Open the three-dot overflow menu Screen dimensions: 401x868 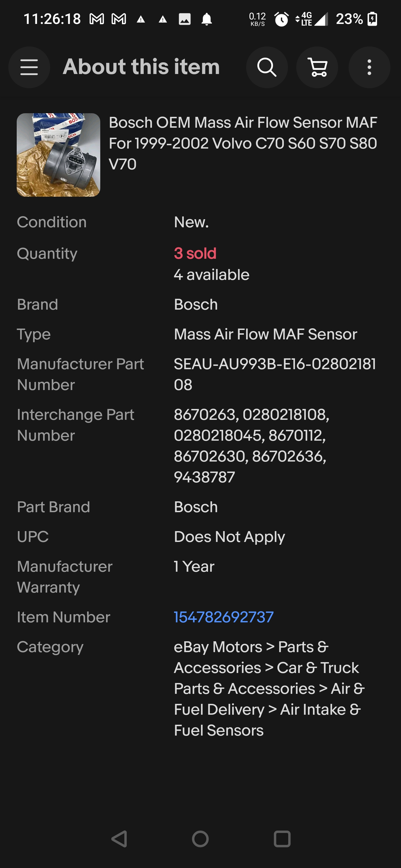(x=369, y=67)
